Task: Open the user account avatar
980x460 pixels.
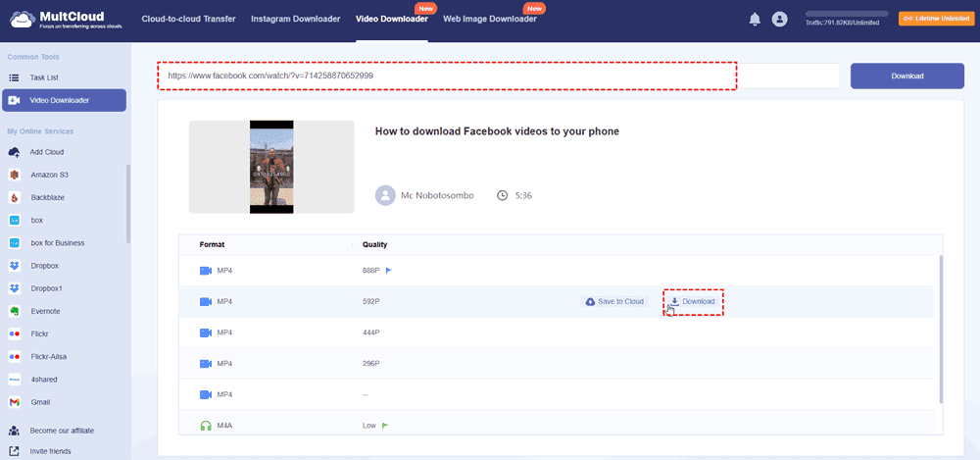Action: click(x=779, y=20)
